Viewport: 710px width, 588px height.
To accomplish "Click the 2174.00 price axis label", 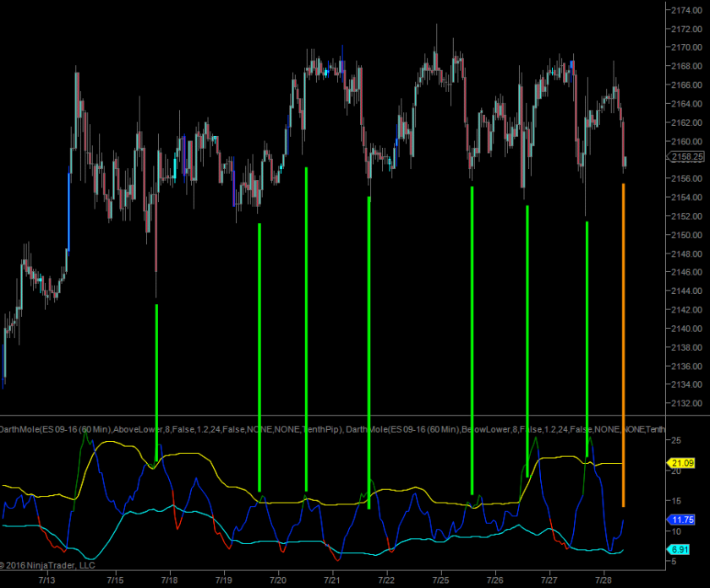I will tap(685, 10).
